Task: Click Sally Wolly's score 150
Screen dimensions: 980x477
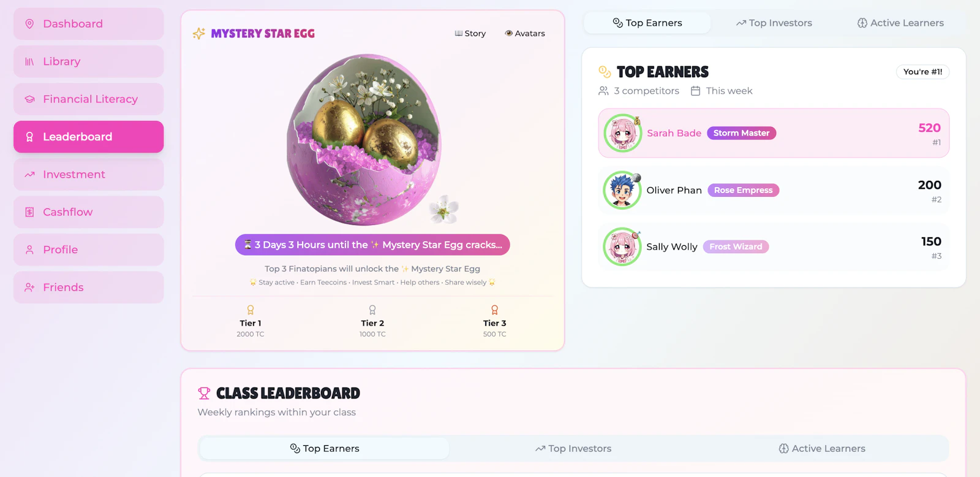Action: click(931, 242)
